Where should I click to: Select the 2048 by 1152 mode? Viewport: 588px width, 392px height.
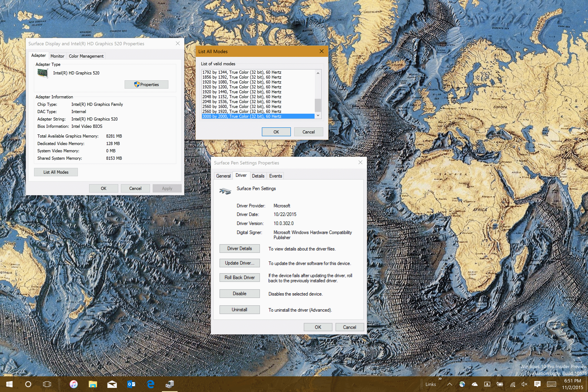click(258, 97)
